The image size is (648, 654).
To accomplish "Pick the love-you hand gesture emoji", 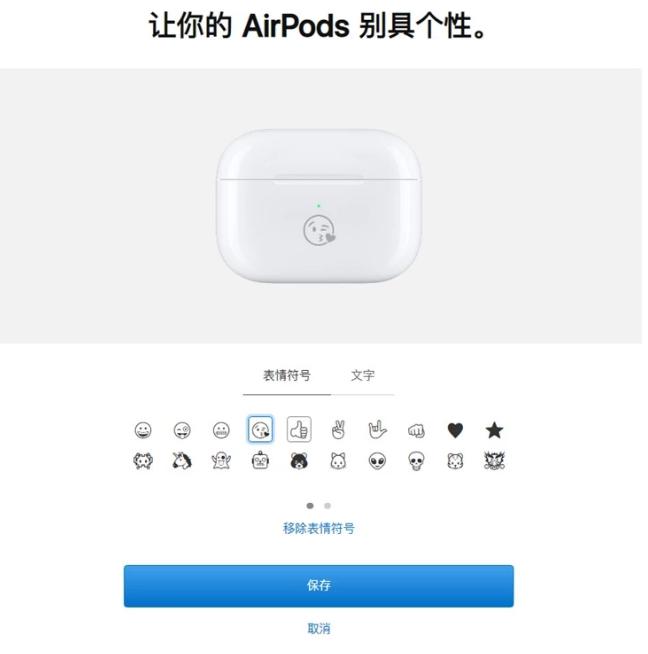I will tap(377, 430).
